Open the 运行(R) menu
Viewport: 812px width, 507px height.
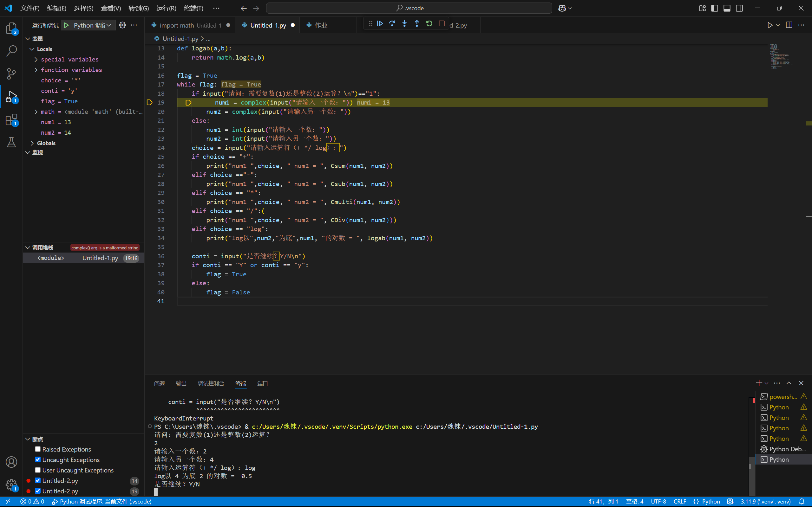[166, 8]
